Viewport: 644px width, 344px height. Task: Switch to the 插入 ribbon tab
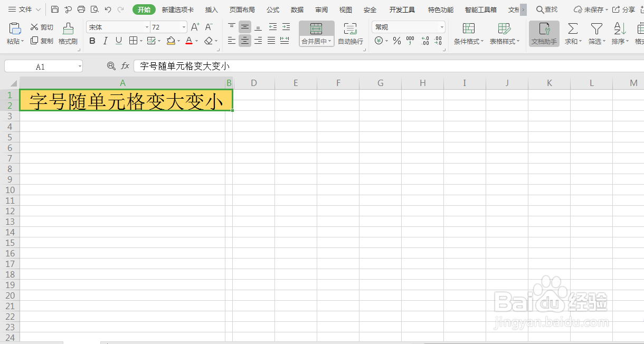211,9
